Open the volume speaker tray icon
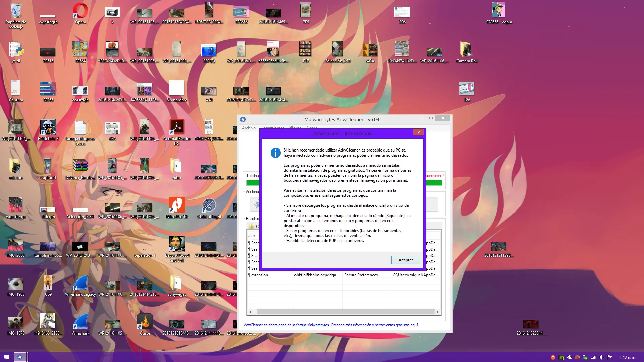The width and height of the screenshot is (644, 362). tap(601, 357)
